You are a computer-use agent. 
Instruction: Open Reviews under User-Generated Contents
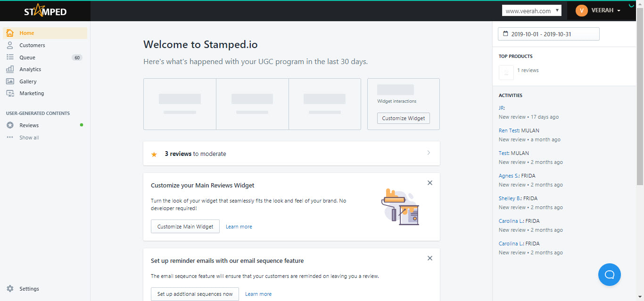(x=29, y=125)
